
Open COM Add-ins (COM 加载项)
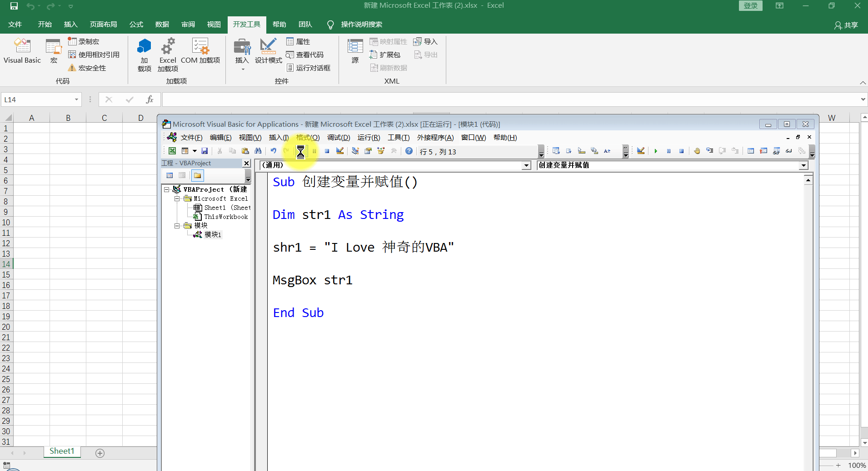tap(200, 51)
